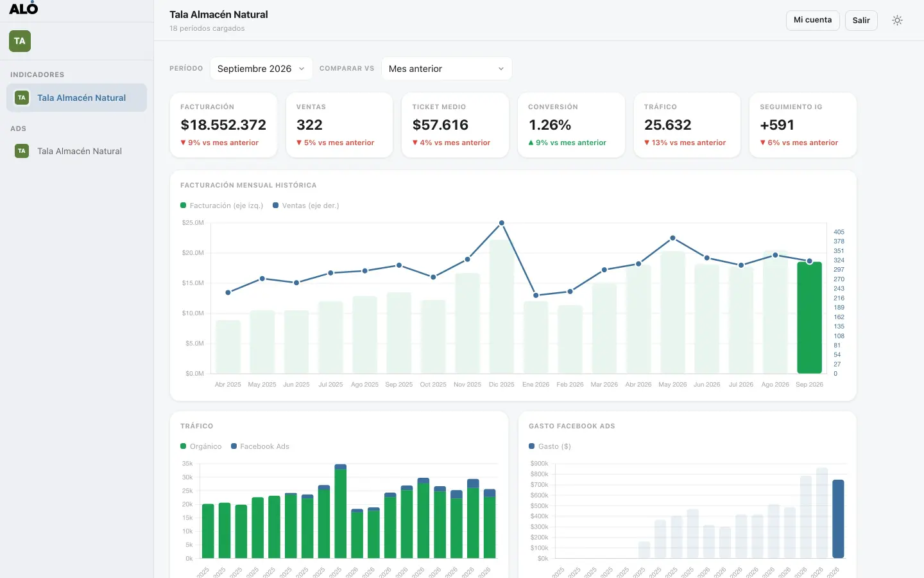Toggle Facebook Ads legend in Tráfico chart

tap(260, 446)
